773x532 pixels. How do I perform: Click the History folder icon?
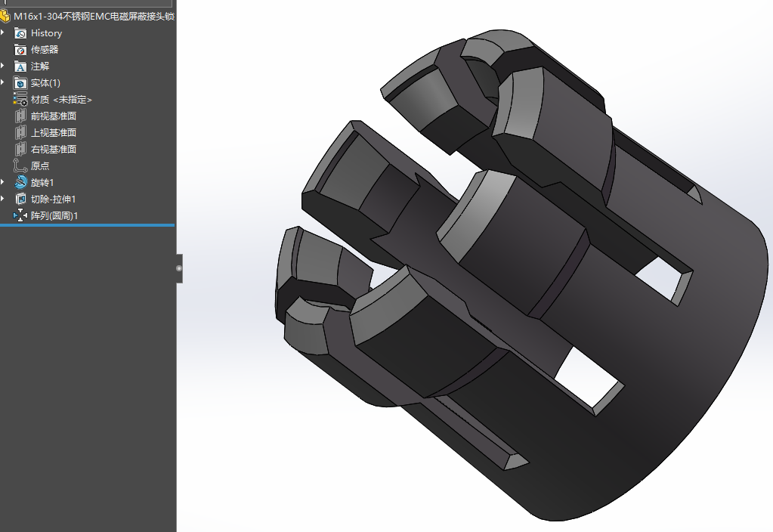[x=20, y=33]
